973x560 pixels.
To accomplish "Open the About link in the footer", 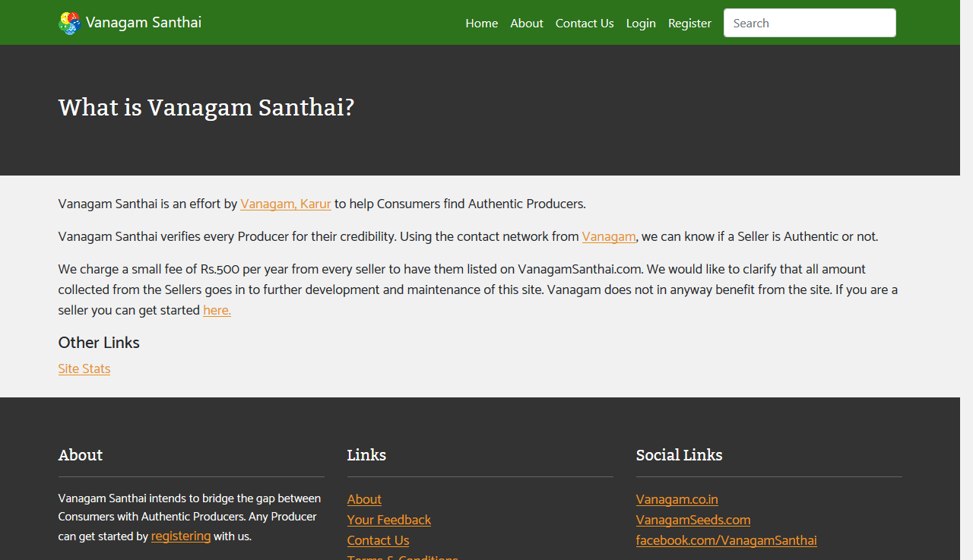I will tap(363, 499).
